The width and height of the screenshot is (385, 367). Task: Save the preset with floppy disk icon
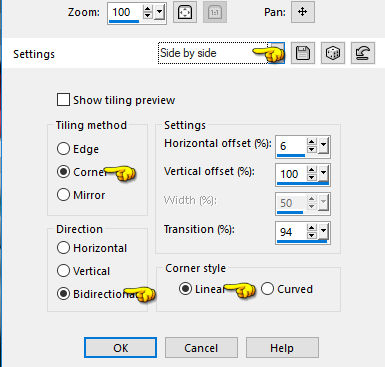coord(303,53)
